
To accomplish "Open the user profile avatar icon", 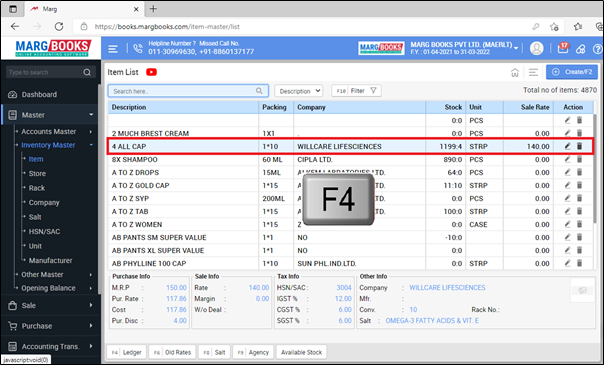I will (536, 49).
